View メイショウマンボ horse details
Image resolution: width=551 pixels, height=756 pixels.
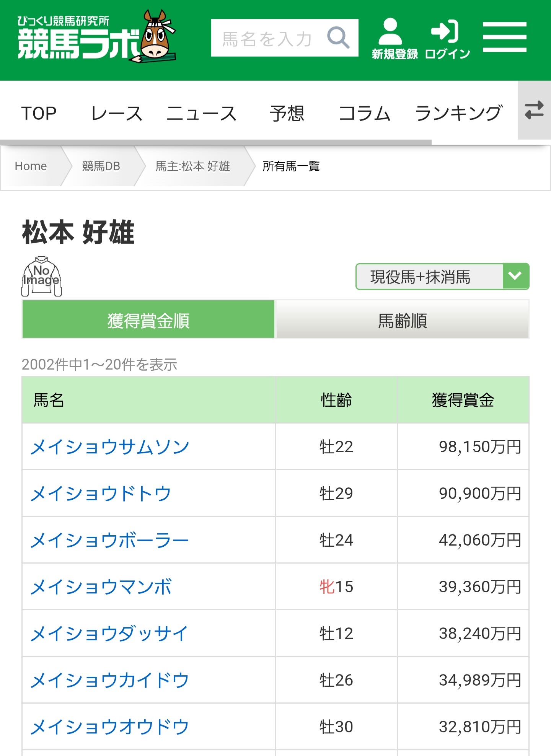point(101,587)
